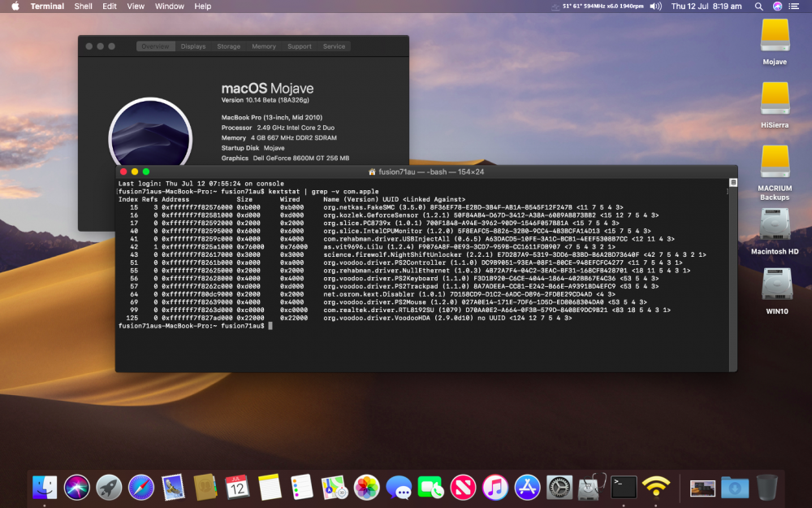The height and width of the screenshot is (508, 812).
Task: Click the Terminal window title text
Action: (x=431, y=172)
